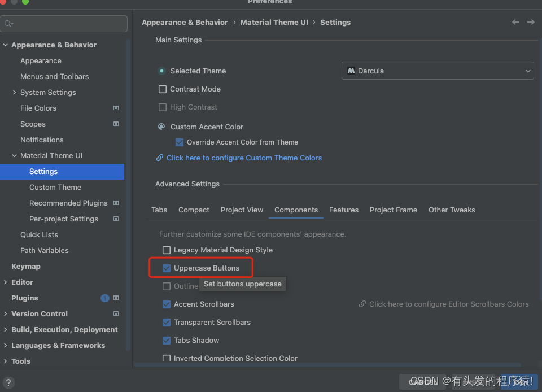Go forward with the right arrow
Viewport: 542px width, 392px height.
click(531, 22)
